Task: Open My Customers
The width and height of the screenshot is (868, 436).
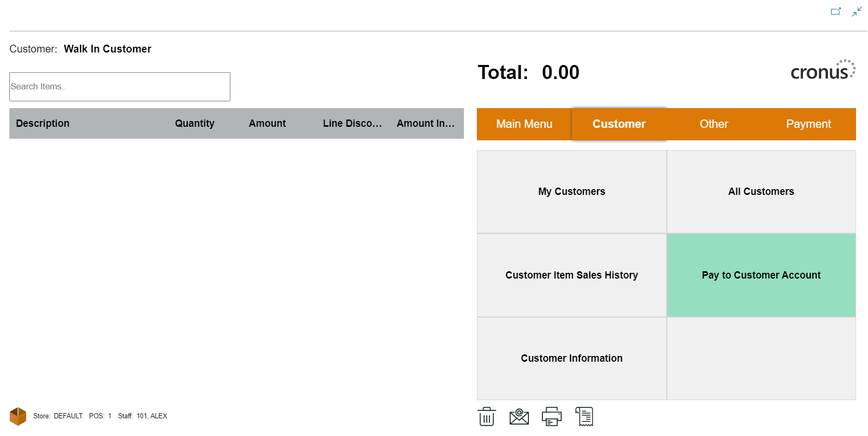Action: pyautogui.click(x=572, y=192)
